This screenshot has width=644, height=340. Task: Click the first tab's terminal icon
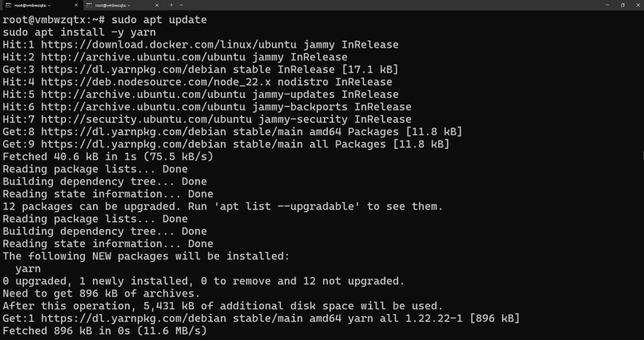(8, 5)
